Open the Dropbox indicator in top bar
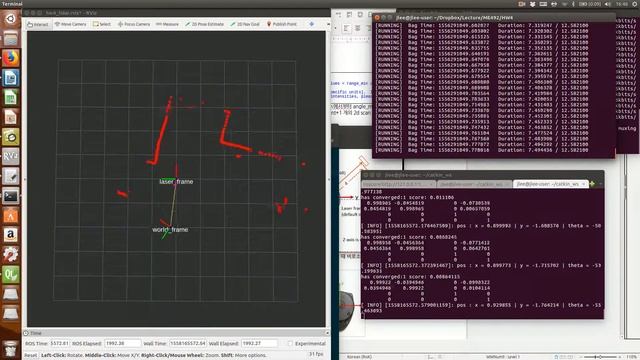Image resolution: width=640 pixels, height=360 pixels. tap(533, 4)
